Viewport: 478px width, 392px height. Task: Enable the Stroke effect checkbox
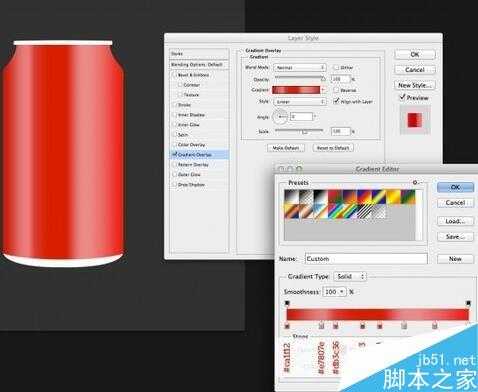pyautogui.click(x=174, y=105)
